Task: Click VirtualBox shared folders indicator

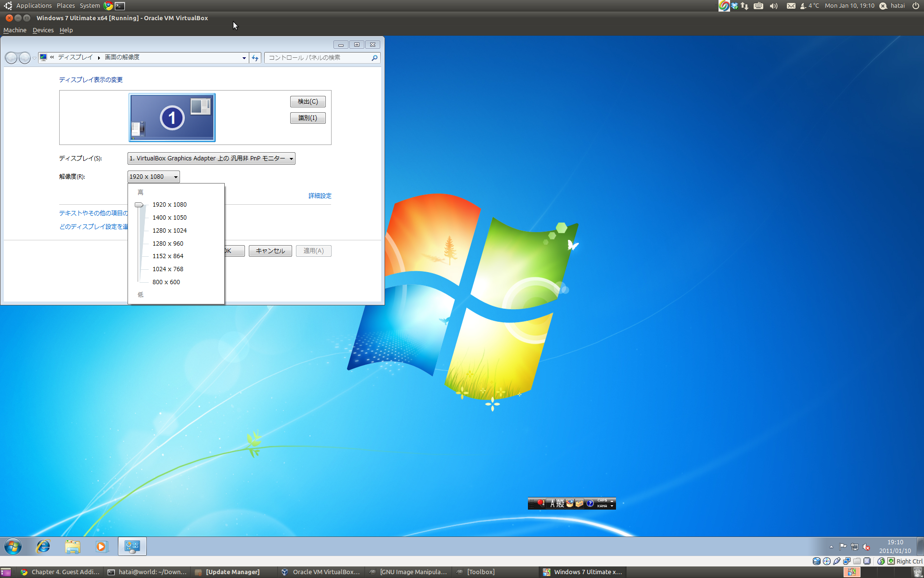Action: [x=857, y=561]
